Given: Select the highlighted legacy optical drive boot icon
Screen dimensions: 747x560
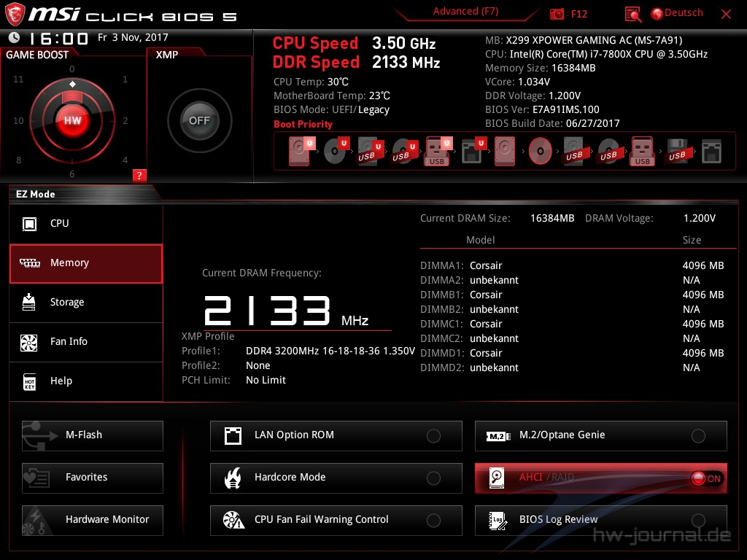Looking at the screenshot, I should coord(541,151).
